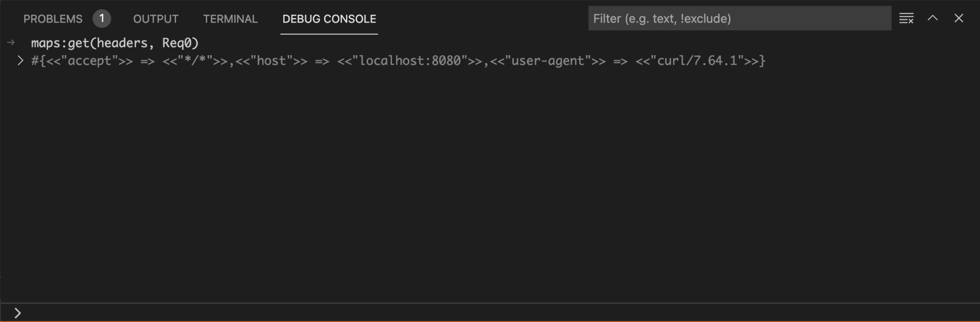980x322 pixels.
Task: Click the maps:get(headers, Req0) expression
Action: pyautogui.click(x=115, y=43)
